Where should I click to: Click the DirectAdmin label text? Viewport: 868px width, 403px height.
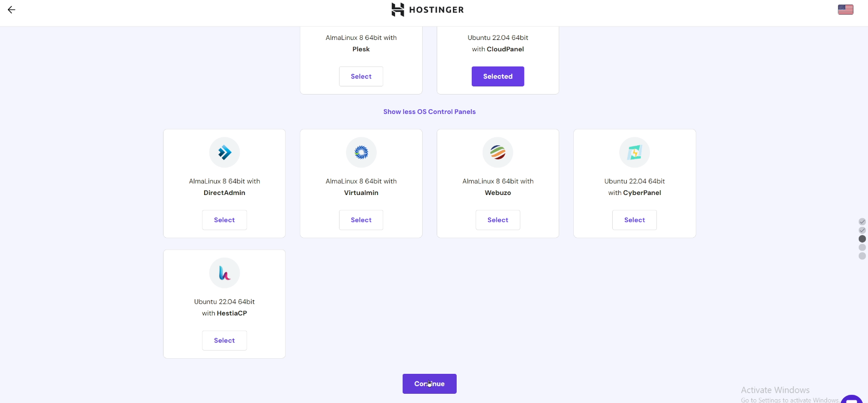pos(225,193)
